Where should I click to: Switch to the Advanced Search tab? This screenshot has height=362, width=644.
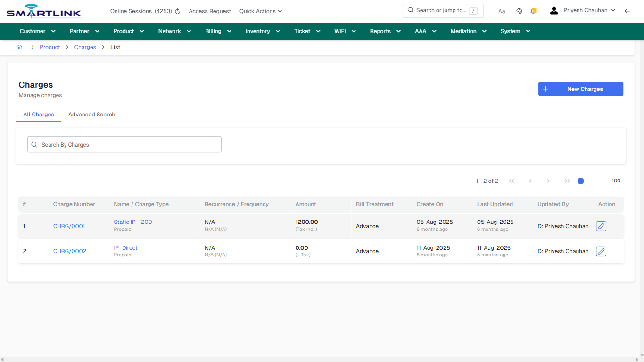tap(91, 115)
